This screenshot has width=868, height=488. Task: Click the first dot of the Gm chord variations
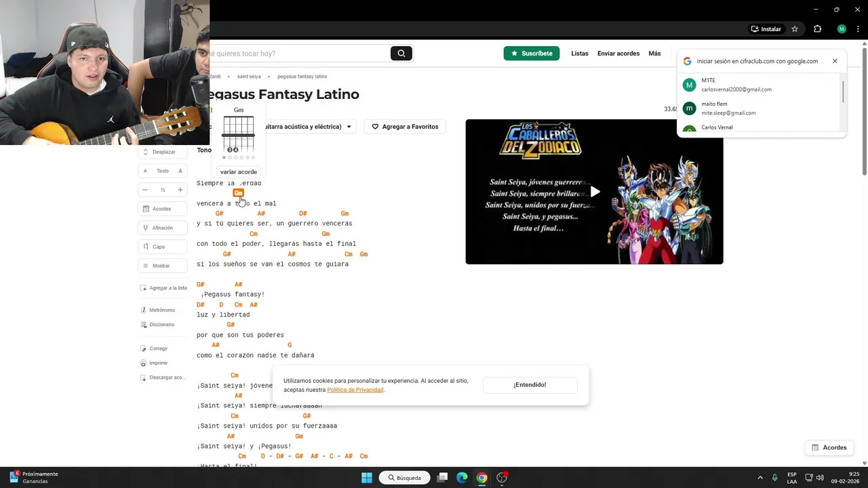[x=224, y=158]
